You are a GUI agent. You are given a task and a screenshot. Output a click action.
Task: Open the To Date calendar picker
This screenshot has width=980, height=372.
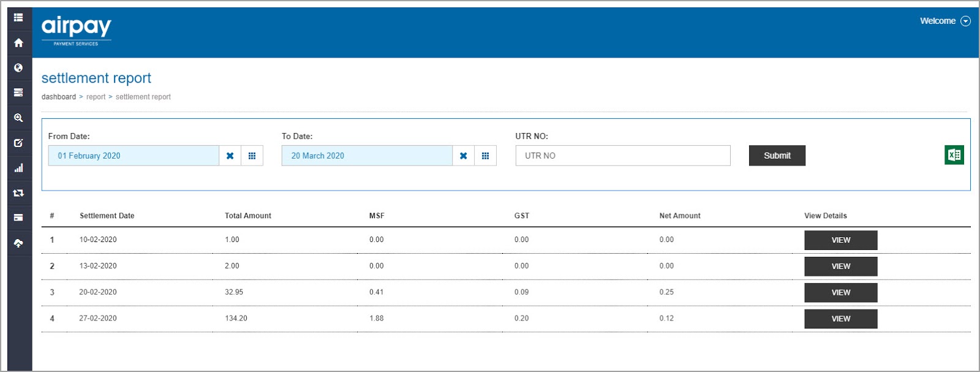click(x=485, y=156)
